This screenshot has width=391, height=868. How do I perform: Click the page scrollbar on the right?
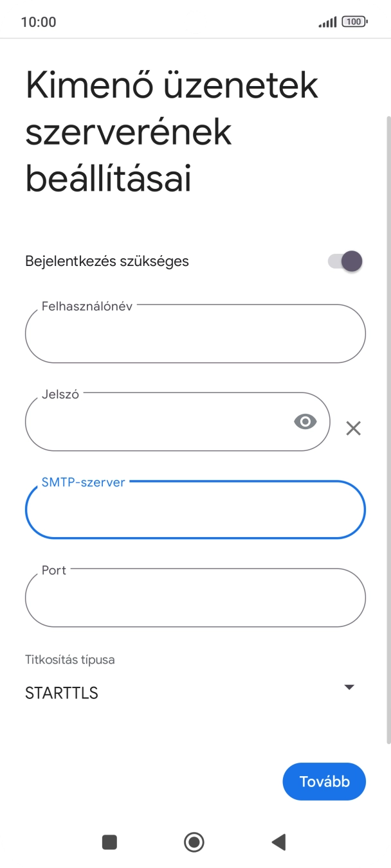point(388,429)
